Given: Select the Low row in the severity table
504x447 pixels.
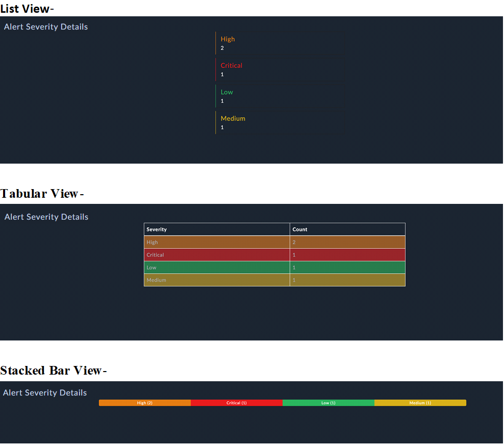Looking at the screenshot, I should pos(216,267).
